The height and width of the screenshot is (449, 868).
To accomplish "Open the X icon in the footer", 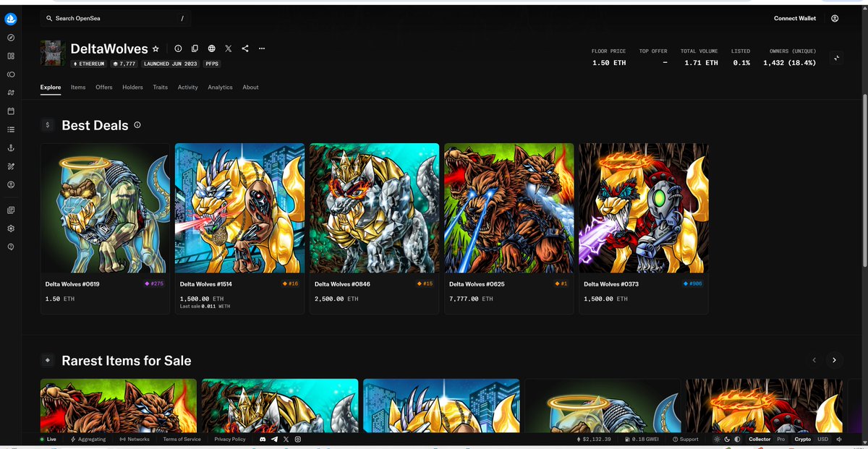I will (x=286, y=440).
